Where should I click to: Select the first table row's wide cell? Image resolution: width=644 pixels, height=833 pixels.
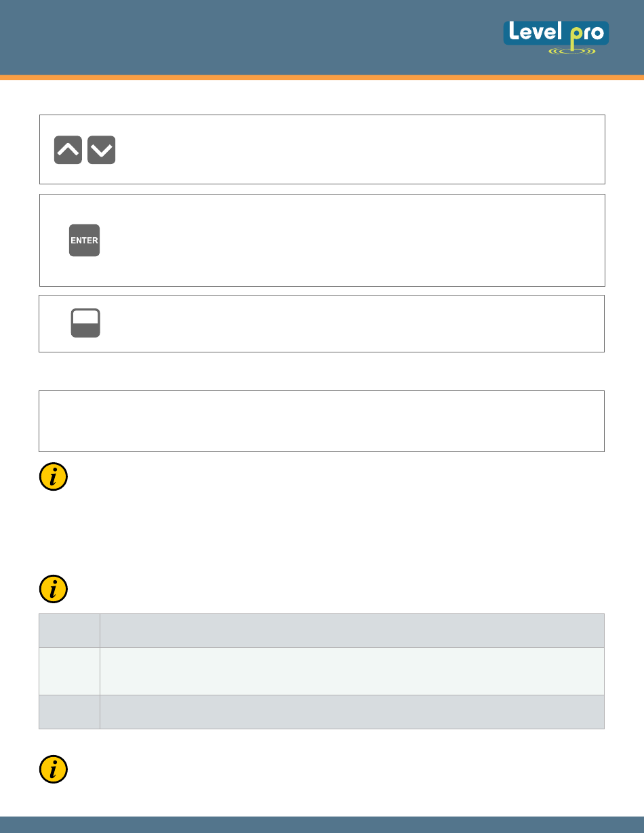(352, 630)
